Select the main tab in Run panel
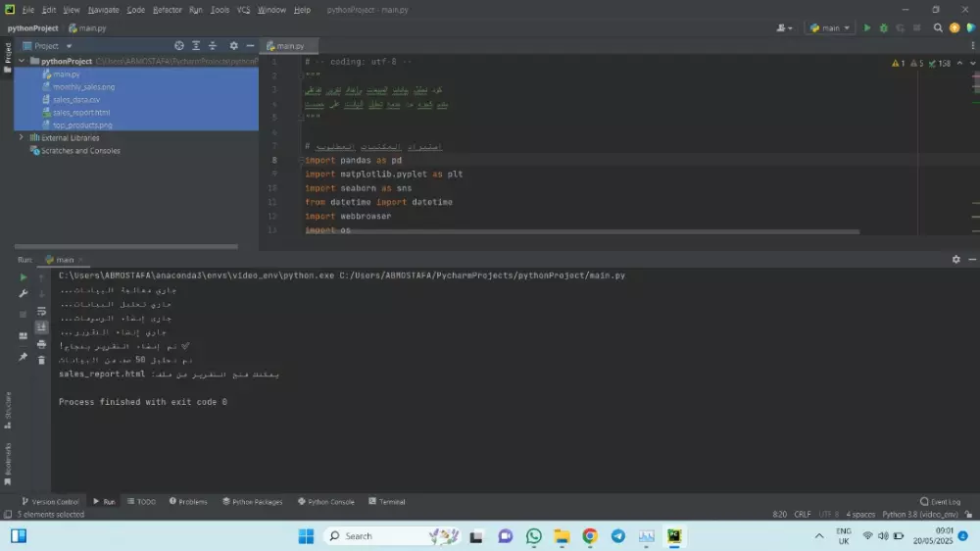Viewport: 980px width, 551px height. (x=64, y=260)
